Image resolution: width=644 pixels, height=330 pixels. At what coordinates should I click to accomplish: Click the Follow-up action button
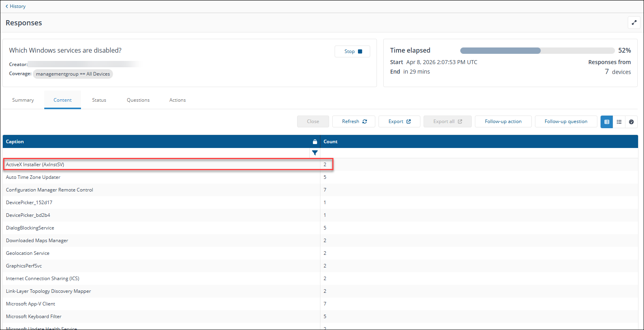click(x=503, y=121)
